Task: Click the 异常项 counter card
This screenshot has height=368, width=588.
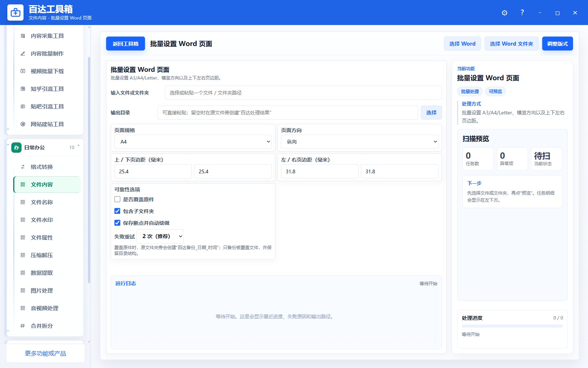Action: coord(512,159)
